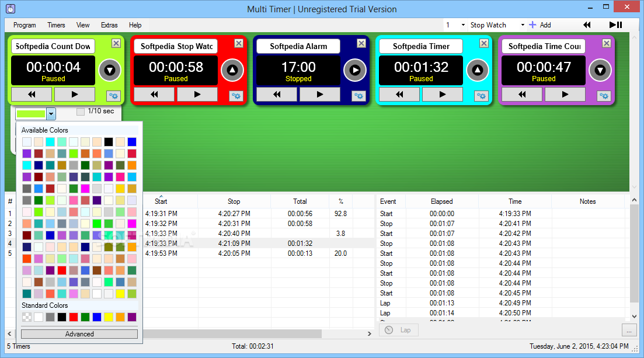Screen dimensions: 644x358
Task: Sort by the Stop column header
Action: pyautogui.click(x=234, y=201)
